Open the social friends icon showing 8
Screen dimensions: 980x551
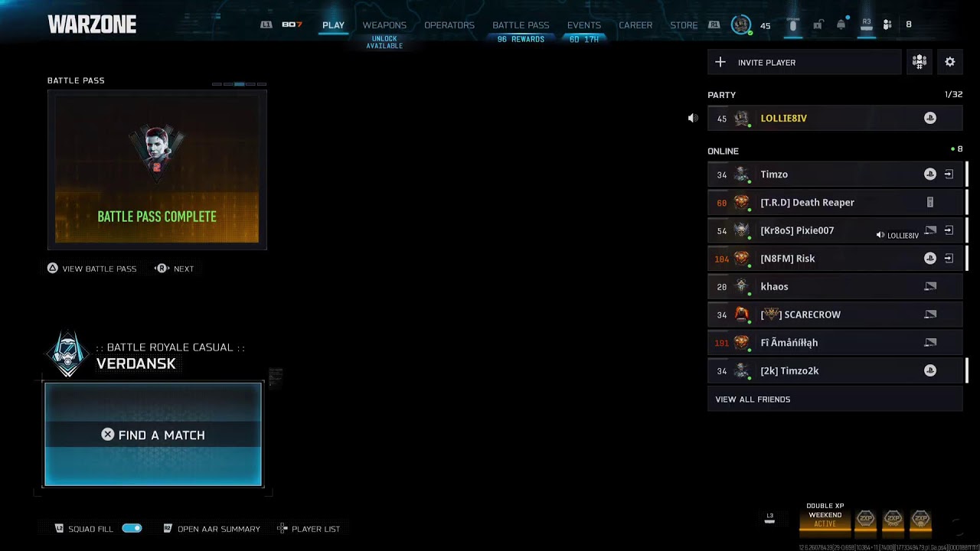(x=888, y=24)
